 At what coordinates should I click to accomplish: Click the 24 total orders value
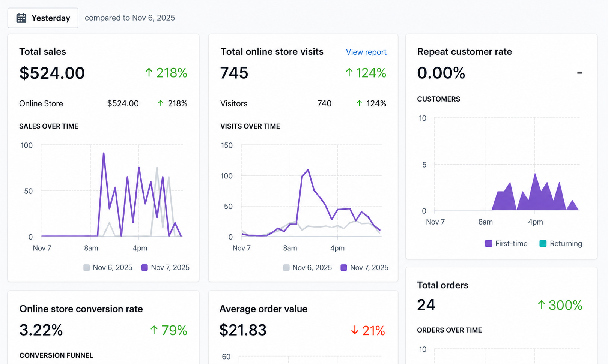[x=426, y=305]
